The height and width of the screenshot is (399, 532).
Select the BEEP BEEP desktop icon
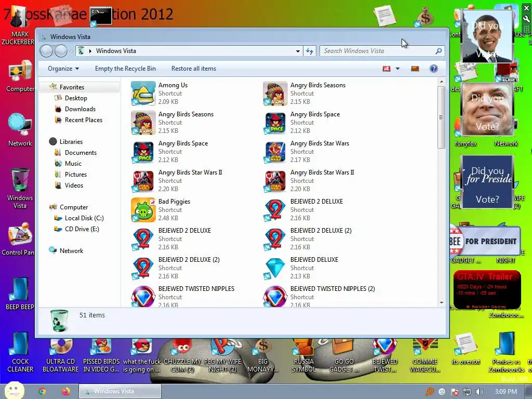20,294
